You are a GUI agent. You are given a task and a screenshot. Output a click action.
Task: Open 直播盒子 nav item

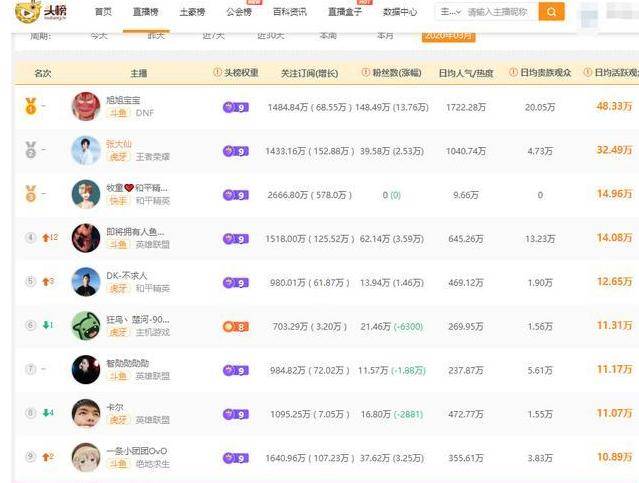pos(345,12)
